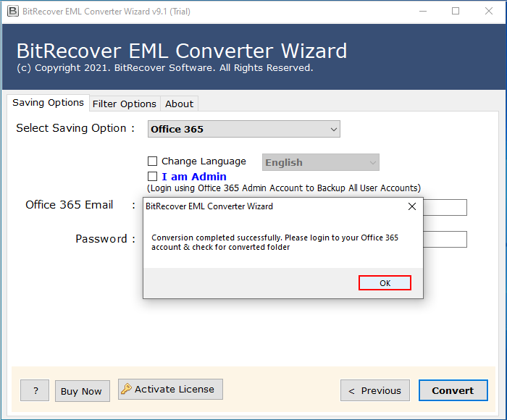The width and height of the screenshot is (507, 420).
Task: Switch to the Saving Options tab
Action: click(x=48, y=103)
